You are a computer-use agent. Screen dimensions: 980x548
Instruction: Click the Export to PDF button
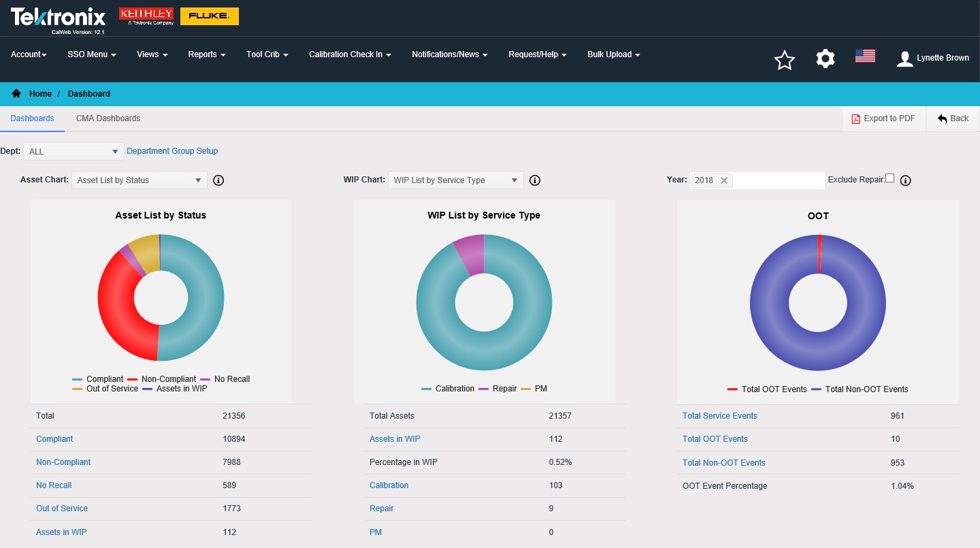pos(883,118)
